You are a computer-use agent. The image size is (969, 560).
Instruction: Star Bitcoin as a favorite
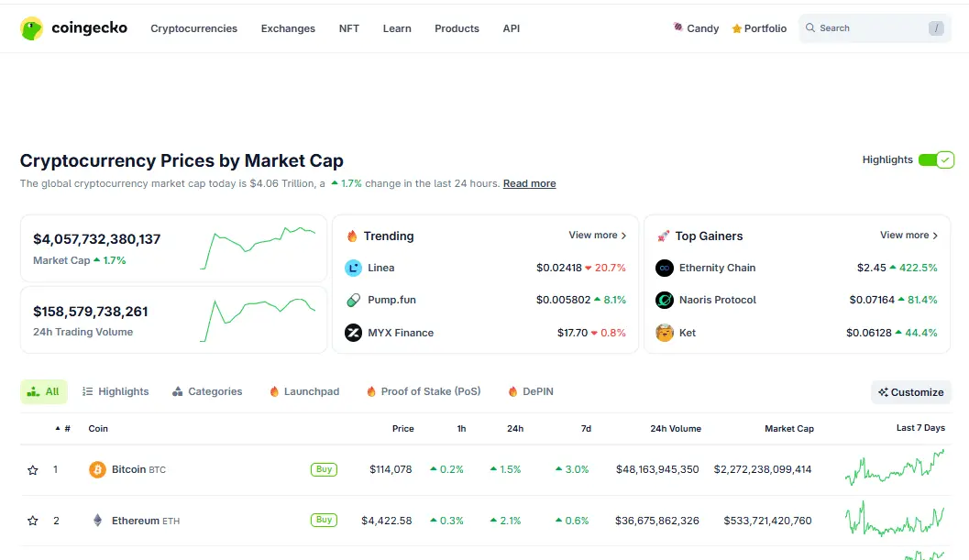tap(33, 470)
